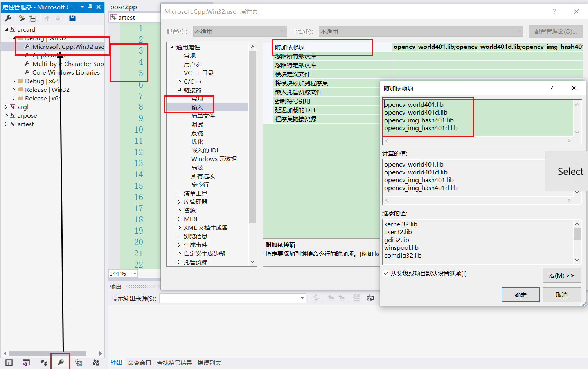
Task: Click go to previous message icon
Action: coord(331,298)
